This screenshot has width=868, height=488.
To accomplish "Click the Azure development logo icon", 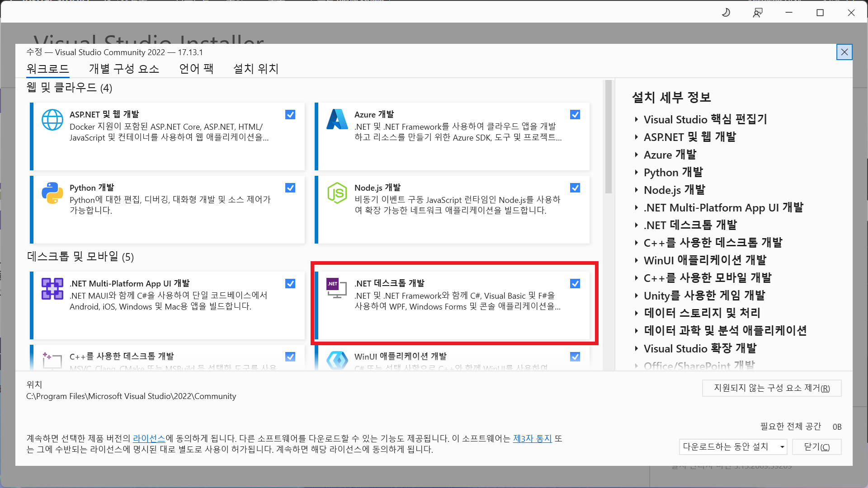I will 337,120.
